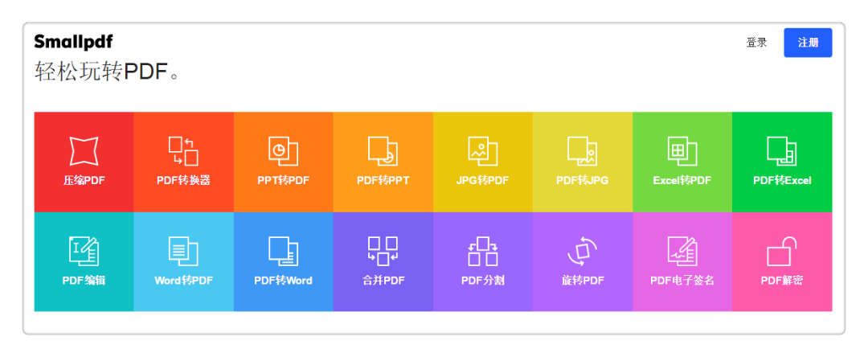This screenshot has width=868, height=357.
Task: Open the PDF分割 split icon
Action: click(x=482, y=251)
